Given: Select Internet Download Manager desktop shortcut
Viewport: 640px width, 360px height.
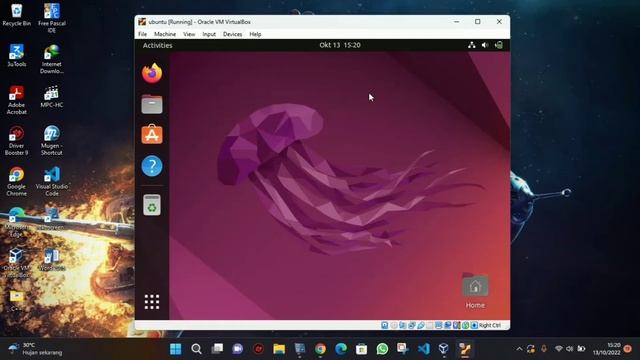Looking at the screenshot, I should (52, 59).
